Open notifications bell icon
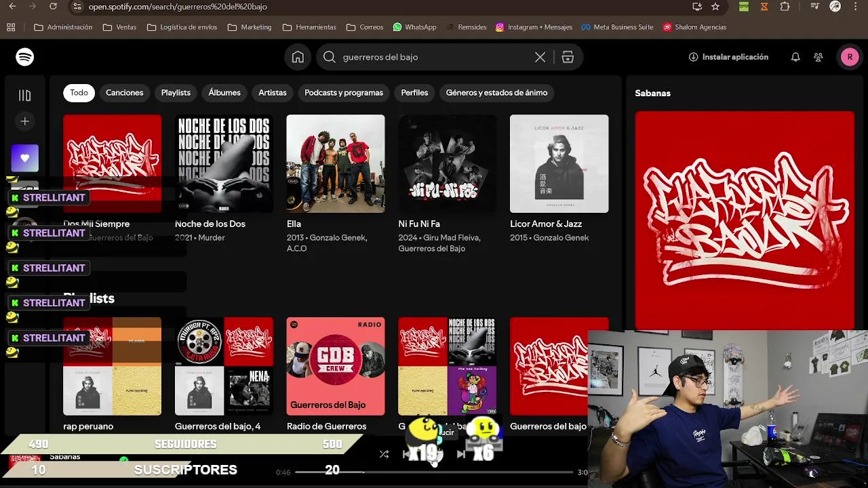The width and height of the screenshot is (868, 488). [x=795, y=58]
